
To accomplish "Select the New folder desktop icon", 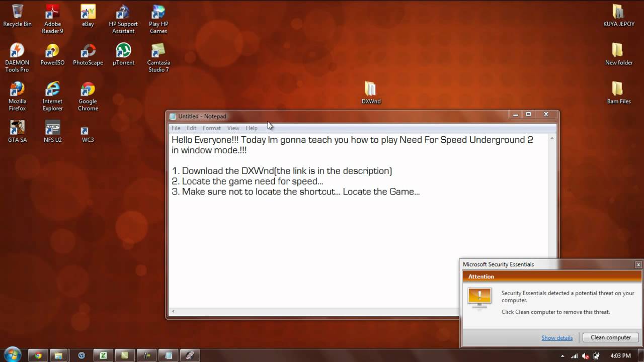I will click(x=619, y=55).
